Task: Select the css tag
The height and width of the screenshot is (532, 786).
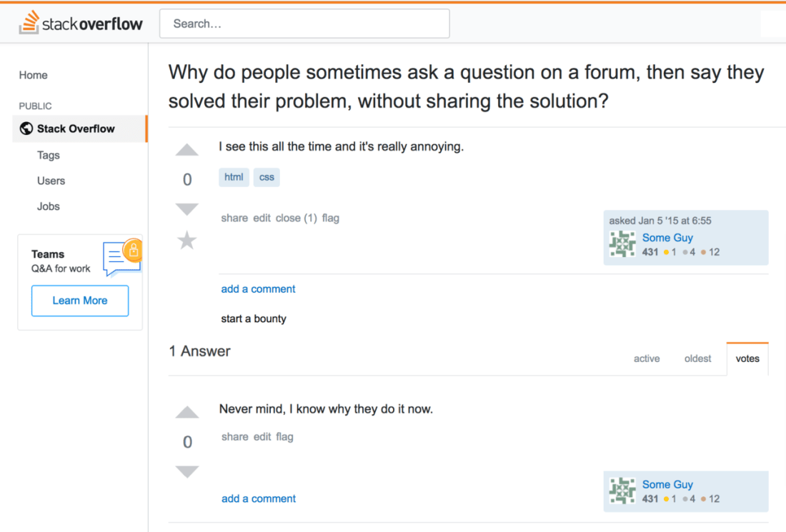Action: pos(267,177)
